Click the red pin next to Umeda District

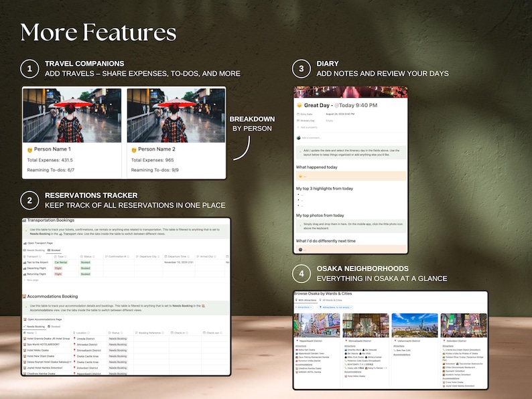(74, 339)
